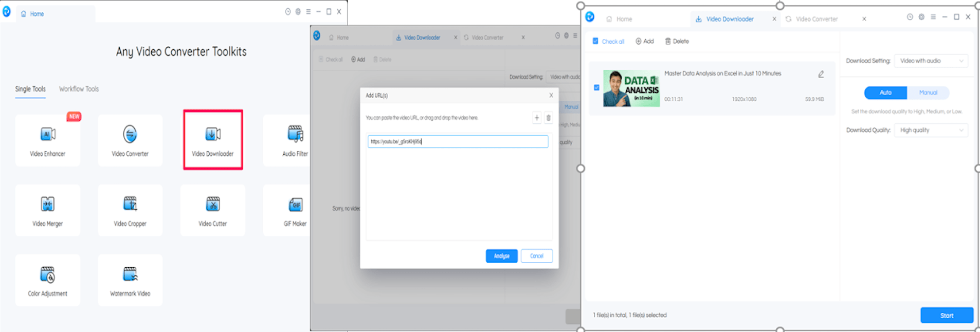This screenshot has width=980, height=332.
Task: Click the video title Master Data Analysis on Excel
Action: (x=722, y=73)
